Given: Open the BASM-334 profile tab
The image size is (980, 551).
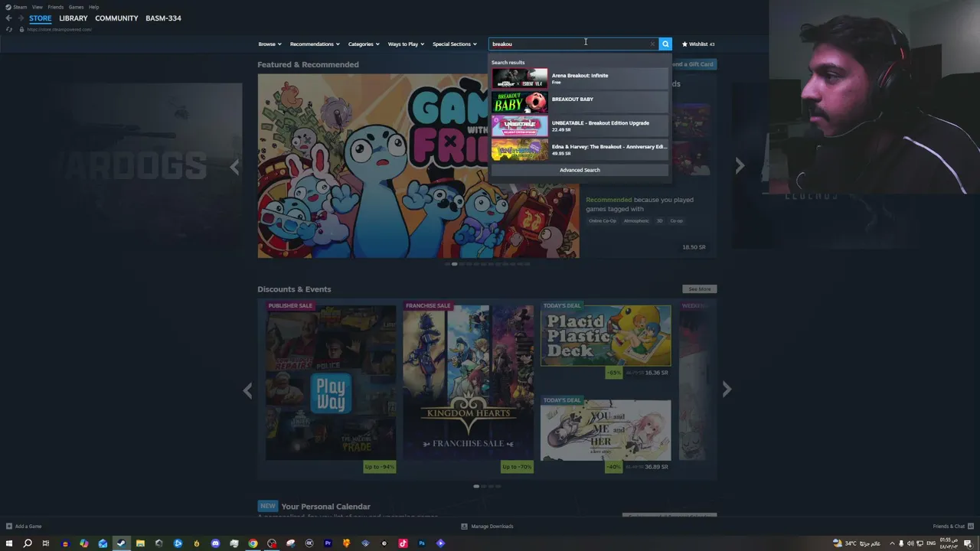Looking at the screenshot, I should click(x=163, y=18).
